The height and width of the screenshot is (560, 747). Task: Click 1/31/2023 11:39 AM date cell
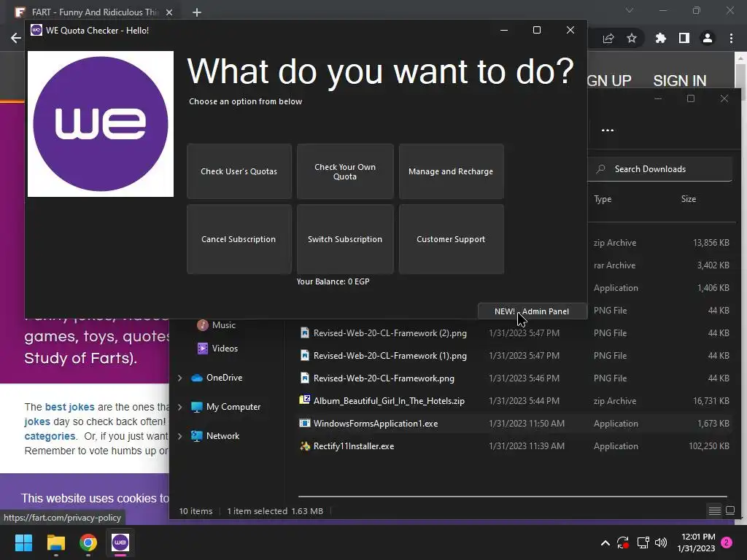[527, 446]
